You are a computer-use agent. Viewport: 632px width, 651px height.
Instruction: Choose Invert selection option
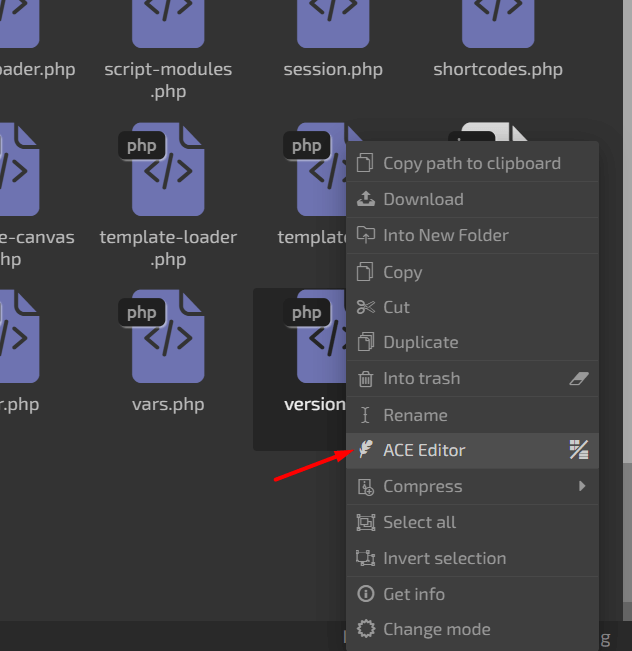point(444,558)
